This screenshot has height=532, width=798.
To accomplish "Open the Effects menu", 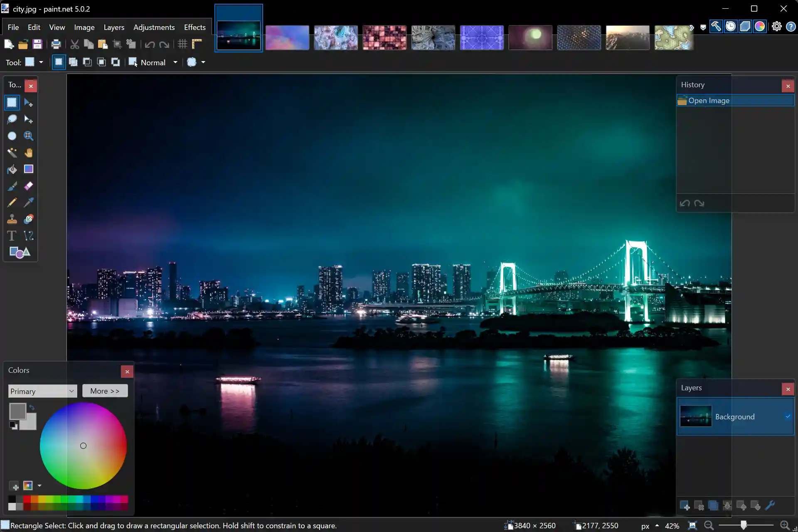I will (x=195, y=27).
